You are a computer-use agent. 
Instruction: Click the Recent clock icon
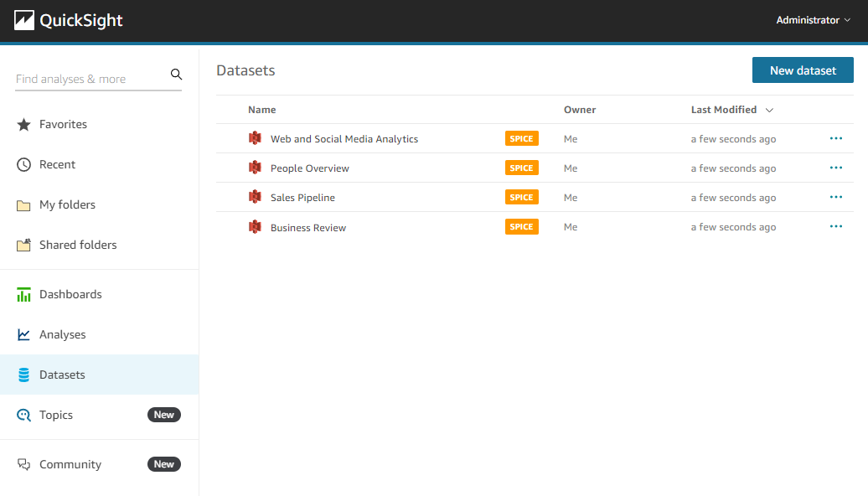click(23, 164)
